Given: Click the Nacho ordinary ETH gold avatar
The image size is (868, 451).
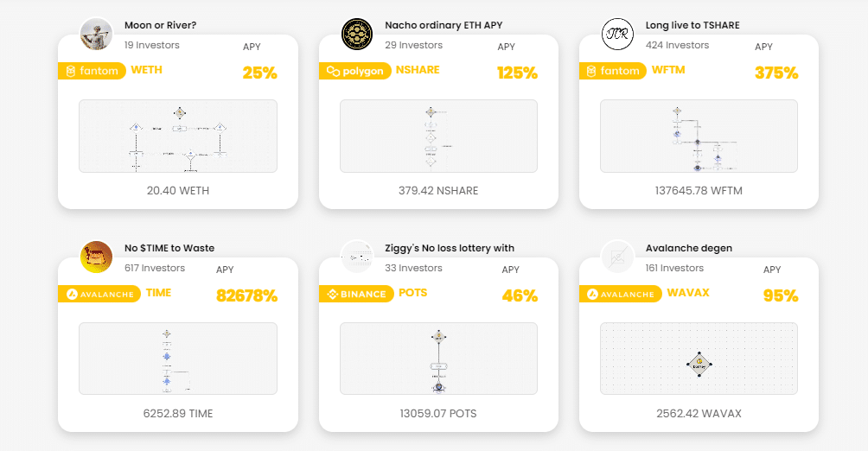Looking at the screenshot, I should point(357,34).
